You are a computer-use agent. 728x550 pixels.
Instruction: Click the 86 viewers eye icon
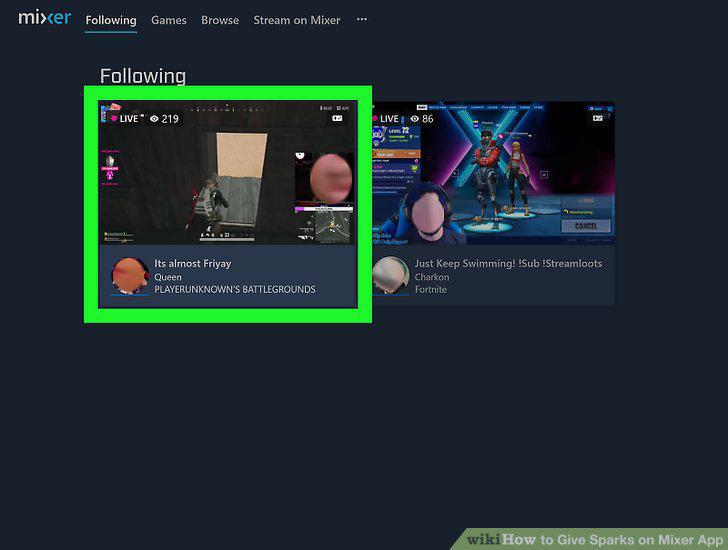(x=415, y=119)
